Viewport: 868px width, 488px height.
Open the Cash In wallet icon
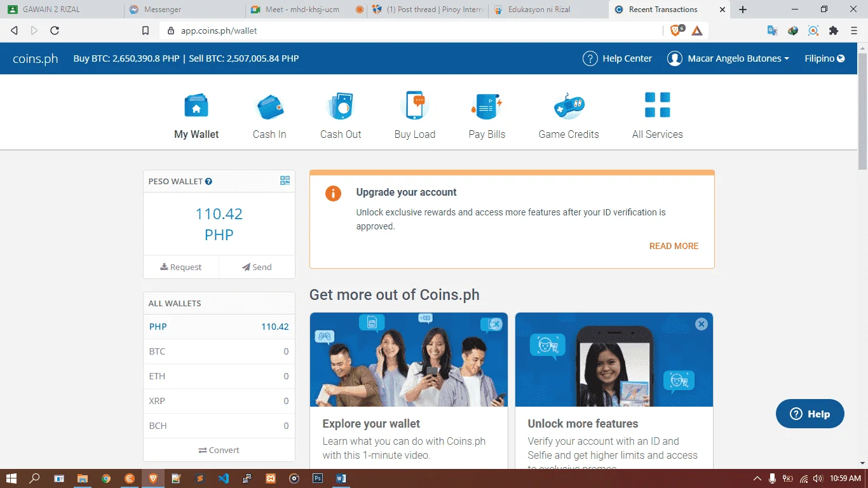pyautogui.click(x=269, y=106)
